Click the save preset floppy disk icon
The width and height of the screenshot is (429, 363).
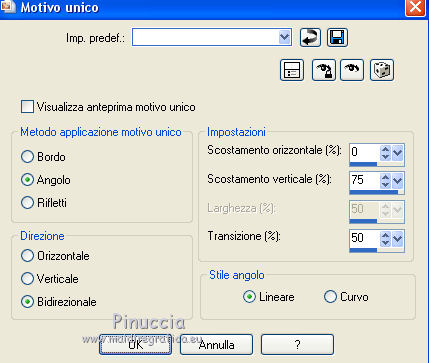tap(337, 37)
